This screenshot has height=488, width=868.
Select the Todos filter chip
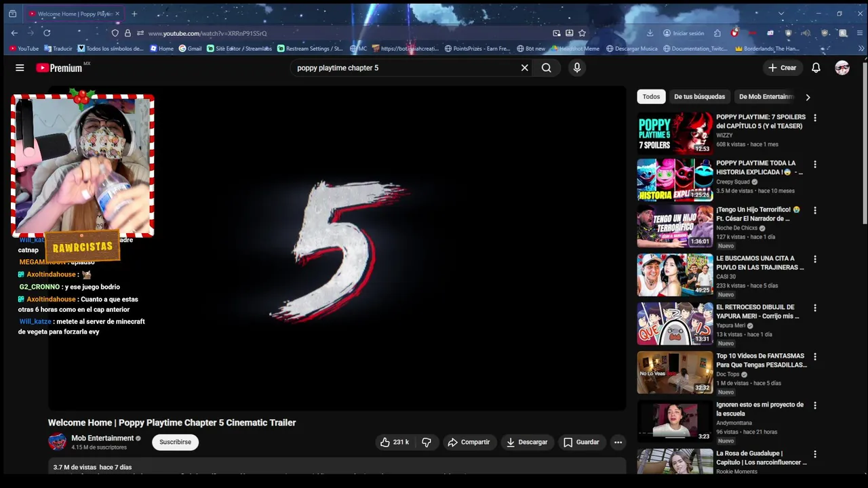point(651,97)
